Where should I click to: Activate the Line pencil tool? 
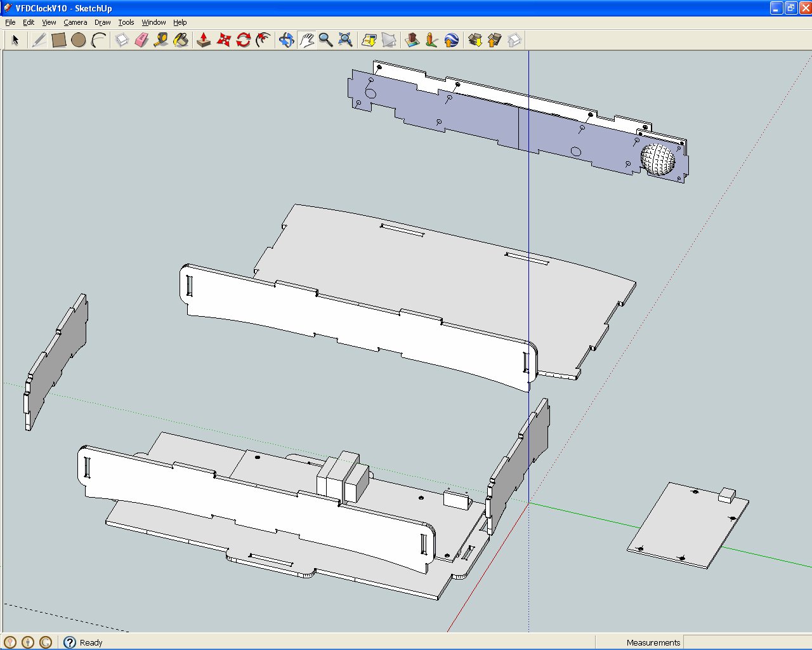tap(39, 40)
